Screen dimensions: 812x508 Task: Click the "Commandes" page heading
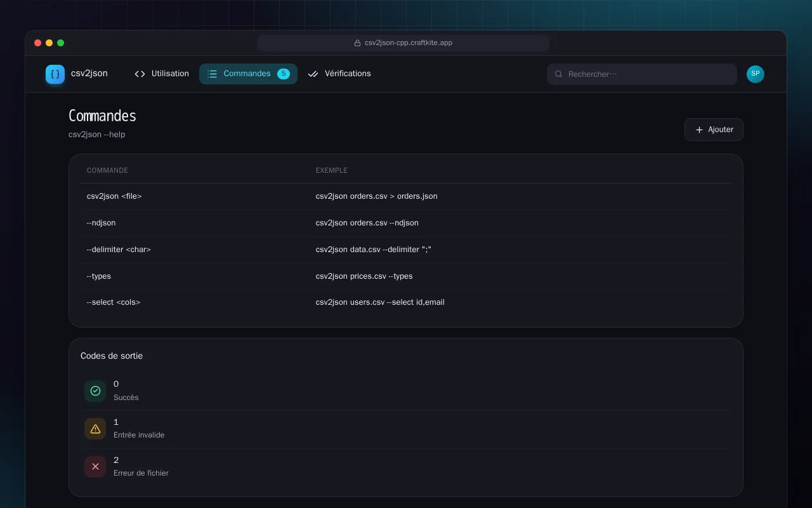[102, 116]
